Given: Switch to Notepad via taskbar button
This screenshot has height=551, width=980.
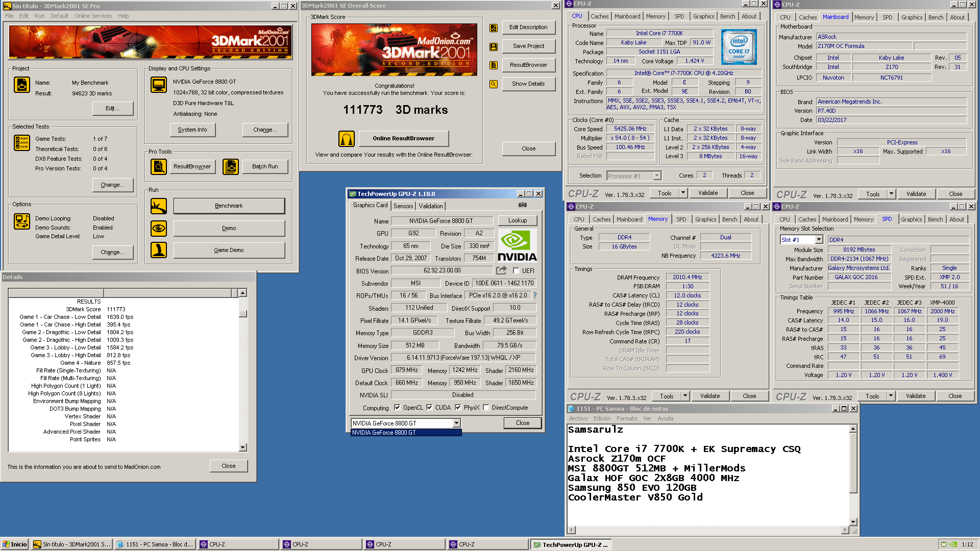Looking at the screenshot, I should pyautogui.click(x=154, y=544).
